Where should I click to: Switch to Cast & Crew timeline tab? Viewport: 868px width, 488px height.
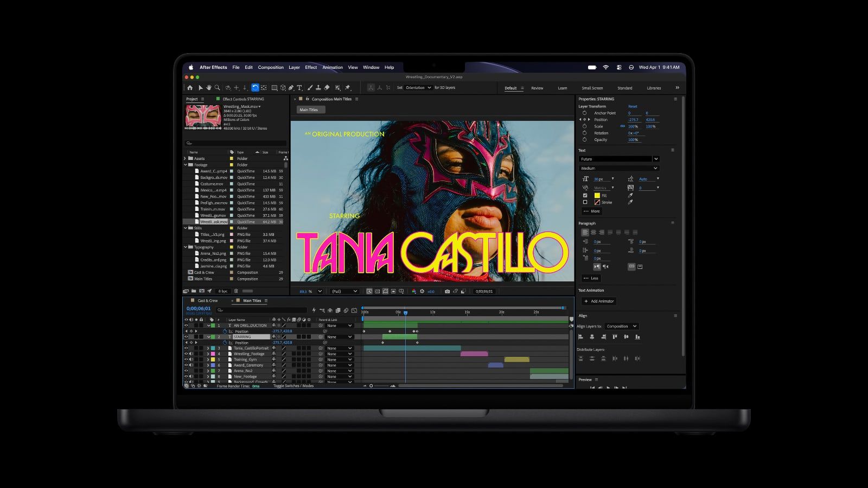[x=207, y=301]
